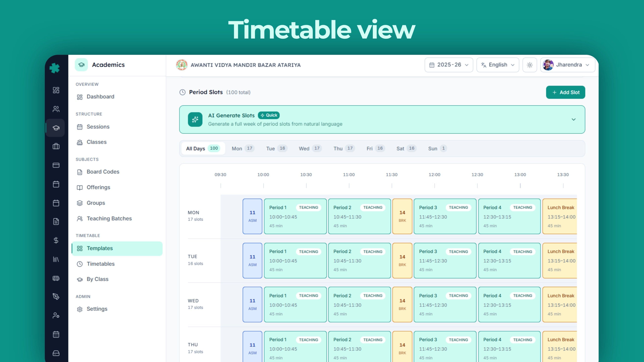The image size is (644, 362).
Task: Click Tuesday's BRK break slot
Action: [402, 261]
